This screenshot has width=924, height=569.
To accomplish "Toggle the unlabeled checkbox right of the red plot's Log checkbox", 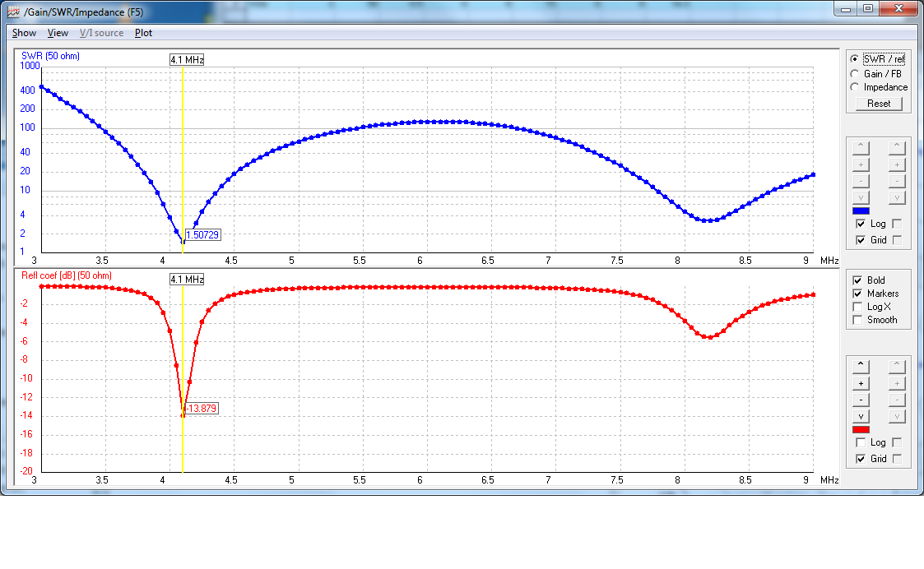I will click(x=897, y=442).
